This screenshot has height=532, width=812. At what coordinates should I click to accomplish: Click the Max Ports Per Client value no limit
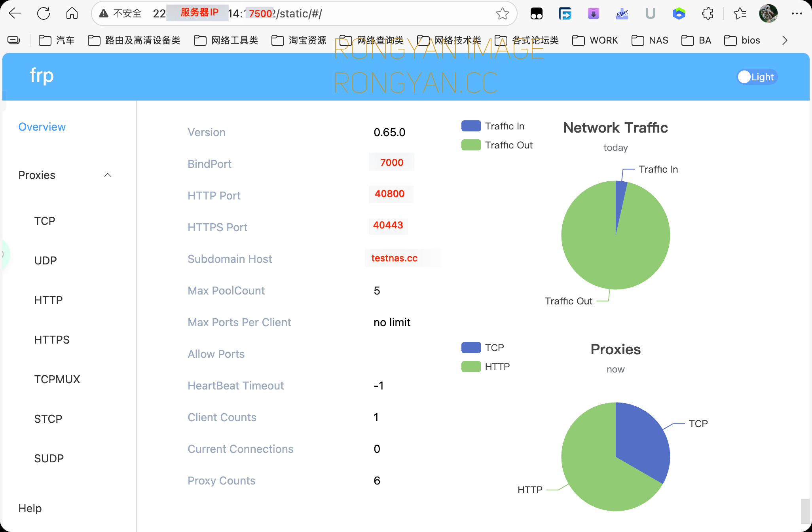[x=392, y=322]
